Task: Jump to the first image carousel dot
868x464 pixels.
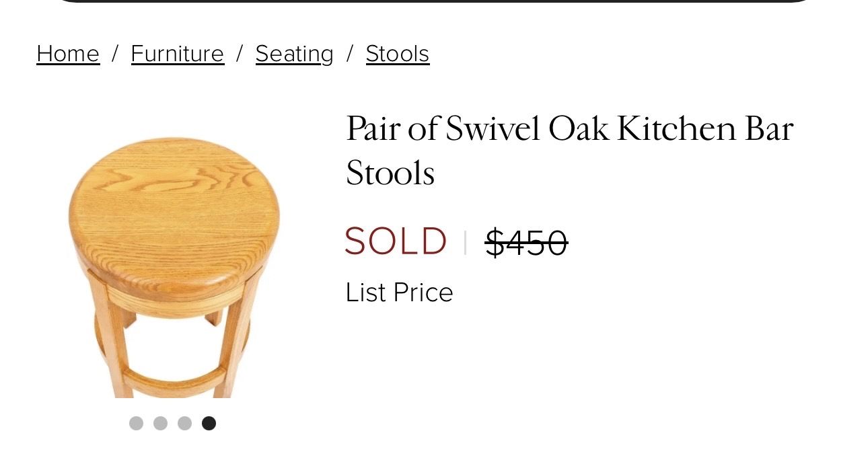Action: pos(136,423)
